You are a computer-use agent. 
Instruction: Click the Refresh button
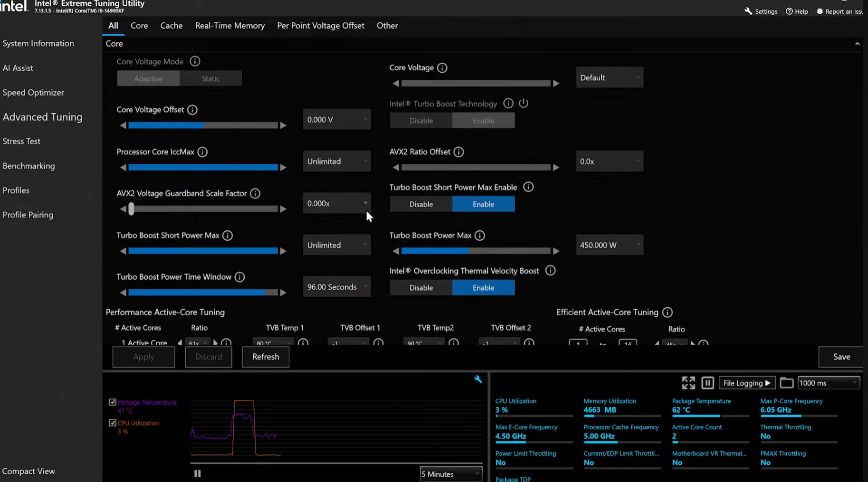(x=266, y=357)
